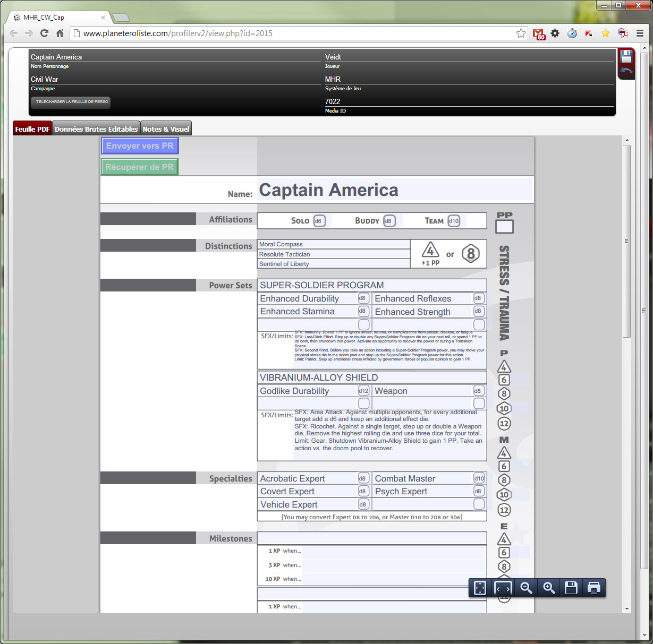653x644 pixels.
Task: Click the Veidt Joueur field
Action: click(x=469, y=57)
